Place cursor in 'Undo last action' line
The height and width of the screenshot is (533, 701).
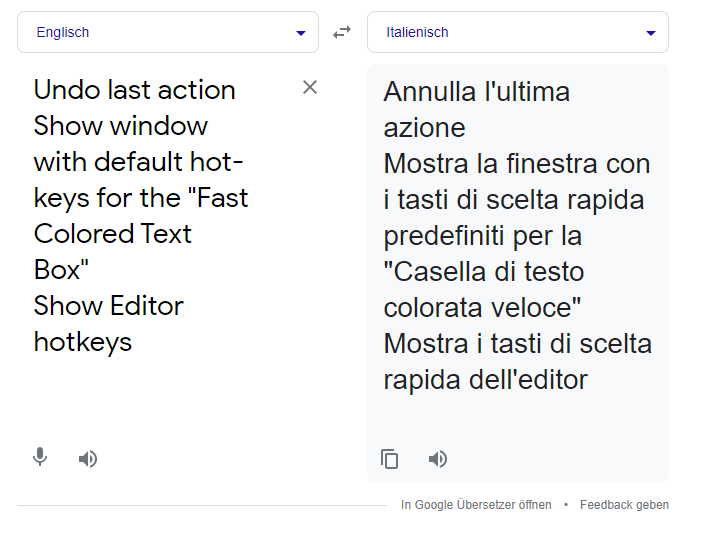(x=135, y=90)
